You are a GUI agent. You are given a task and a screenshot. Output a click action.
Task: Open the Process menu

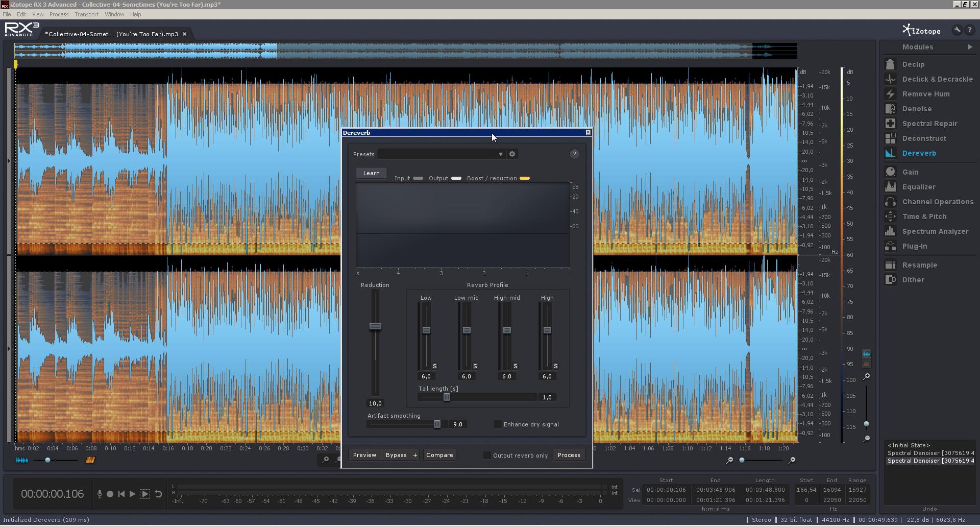click(59, 14)
